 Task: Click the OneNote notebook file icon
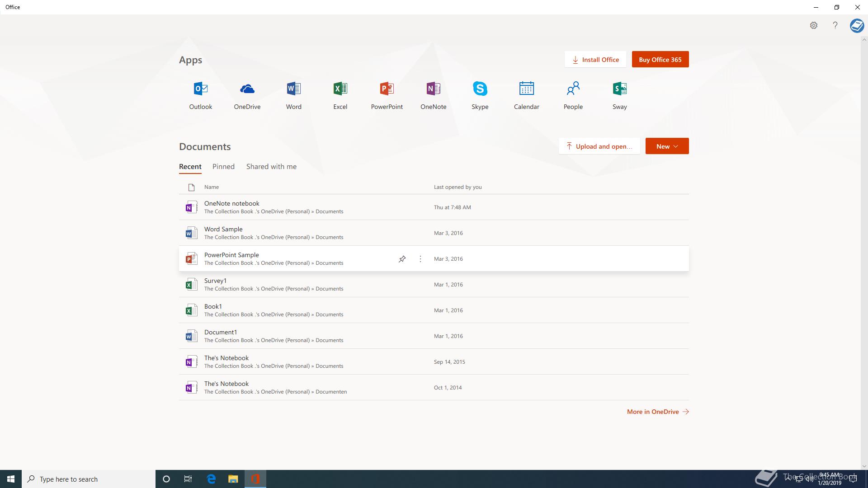(191, 207)
